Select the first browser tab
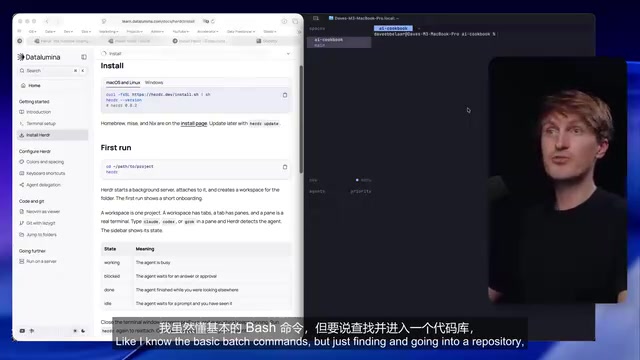Image resolution: width=640 pixels, height=360 pixels. 63,41
